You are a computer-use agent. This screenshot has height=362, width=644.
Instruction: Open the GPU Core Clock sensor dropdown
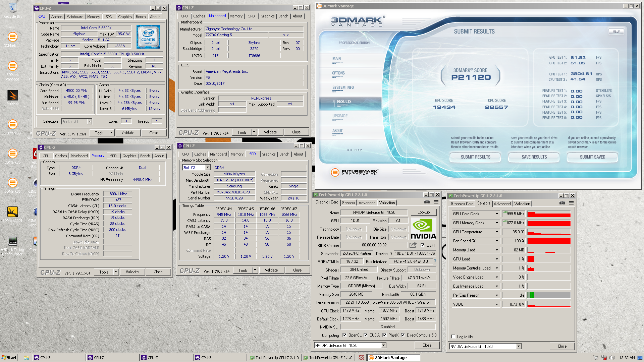click(497, 214)
